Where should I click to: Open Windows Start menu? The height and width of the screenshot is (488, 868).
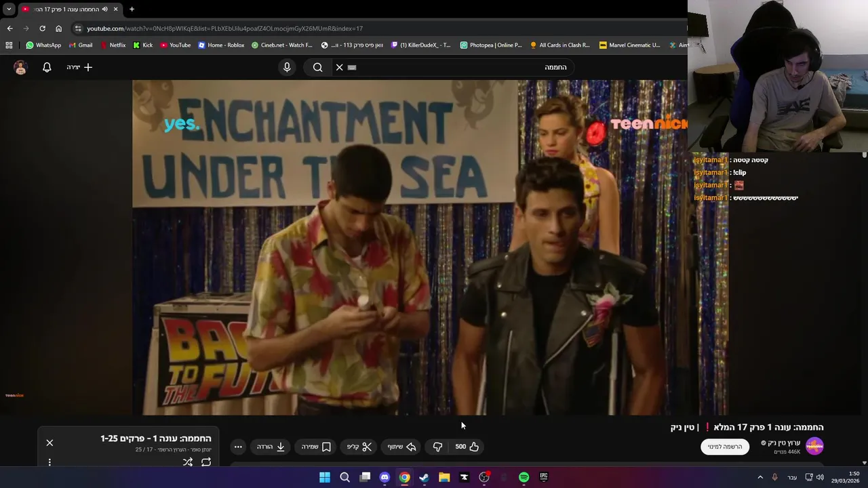325,477
